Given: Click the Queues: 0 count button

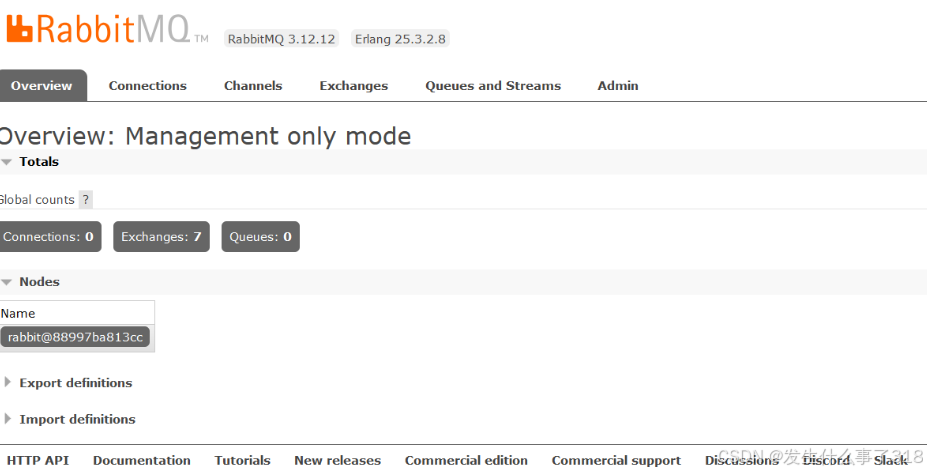Looking at the screenshot, I should pos(261,237).
